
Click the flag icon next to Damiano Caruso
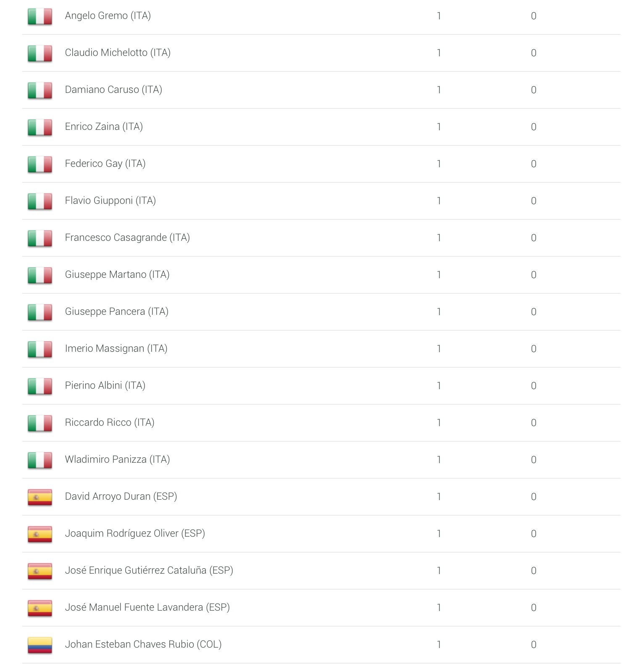click(40, 90)
